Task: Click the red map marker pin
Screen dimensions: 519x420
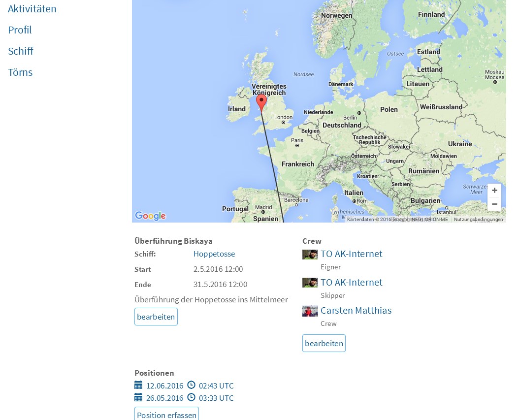Action: [x=261, y=101]
